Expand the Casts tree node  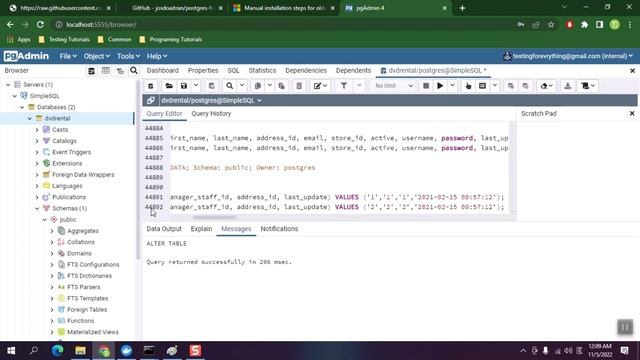tap(37, 130)
